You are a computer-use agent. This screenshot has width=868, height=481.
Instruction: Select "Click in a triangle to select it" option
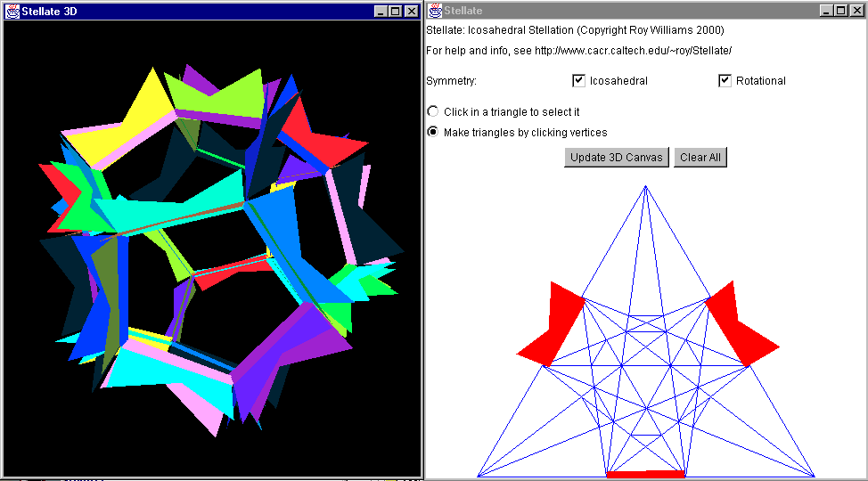pyautogui.click(x=434, y=112)
